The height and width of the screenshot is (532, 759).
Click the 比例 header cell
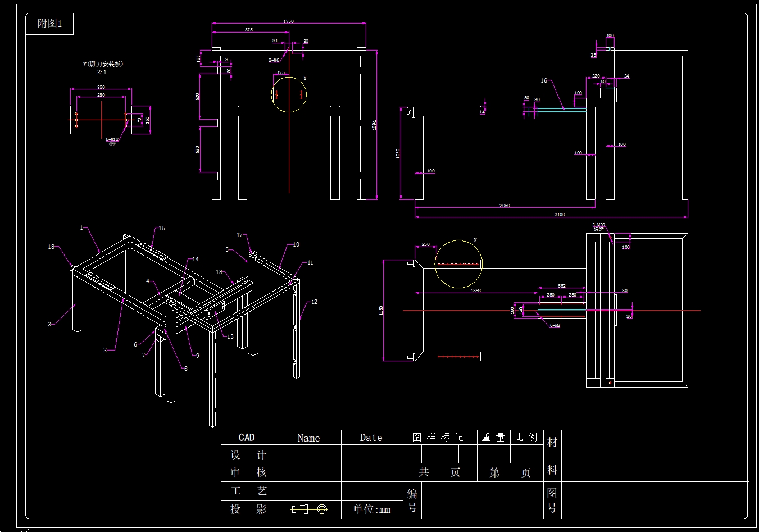(x=526, y=438)
